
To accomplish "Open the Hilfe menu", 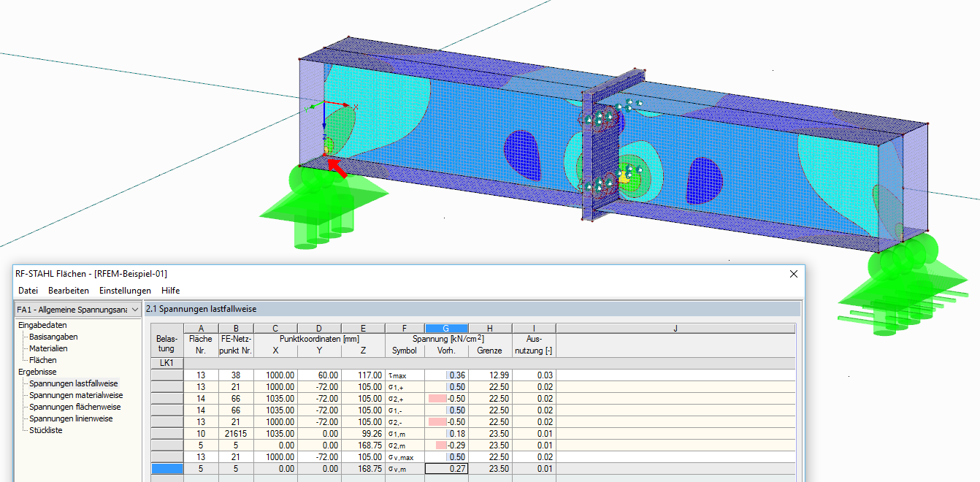I will [x=170, y=290].
